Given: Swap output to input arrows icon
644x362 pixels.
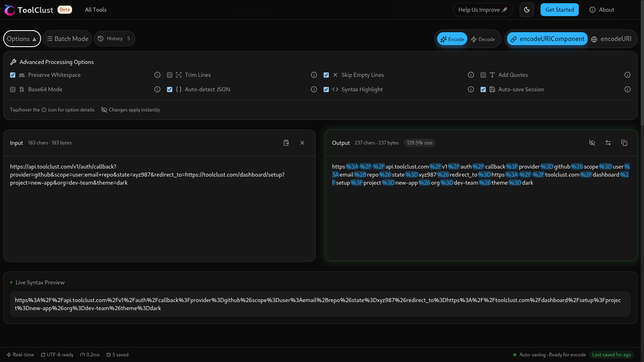Looking at the screenshot, I should click(608, 143).
